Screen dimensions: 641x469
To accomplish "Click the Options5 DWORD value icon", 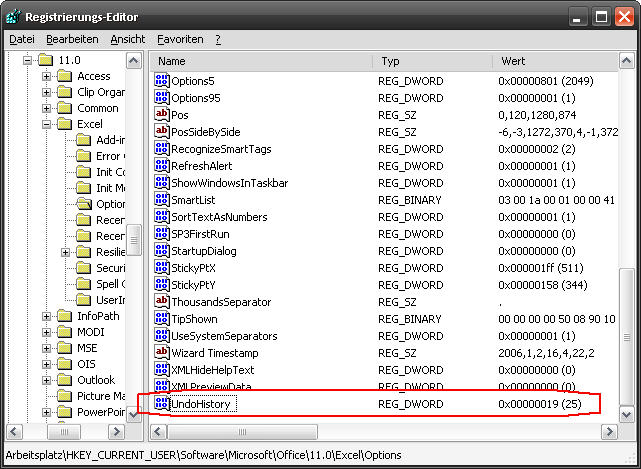I will point(162,81).
